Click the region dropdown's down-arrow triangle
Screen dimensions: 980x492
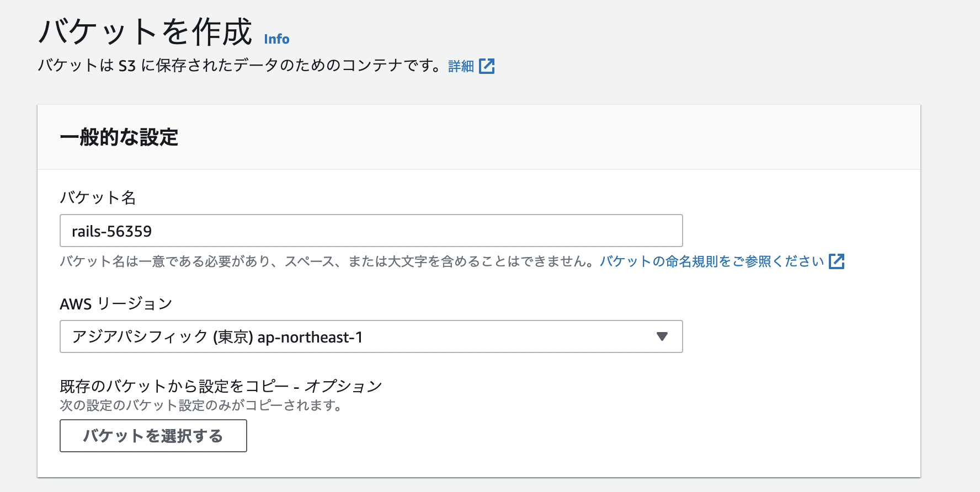(x=662, y=336)
